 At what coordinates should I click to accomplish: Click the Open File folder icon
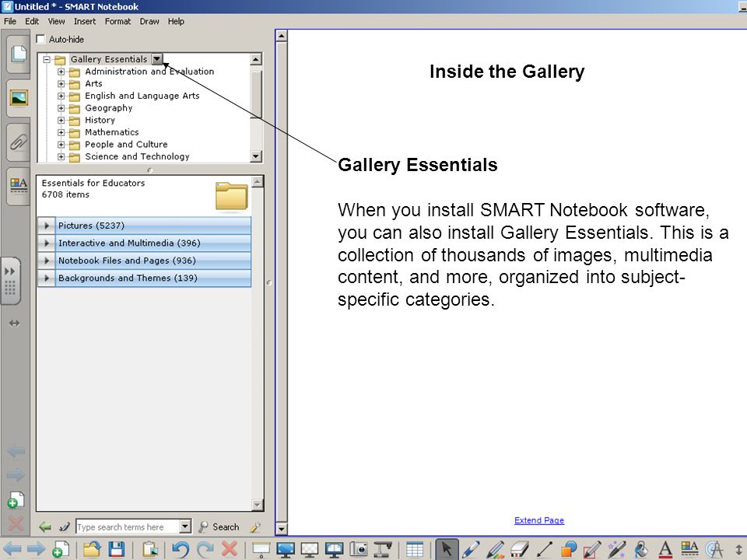92,550
